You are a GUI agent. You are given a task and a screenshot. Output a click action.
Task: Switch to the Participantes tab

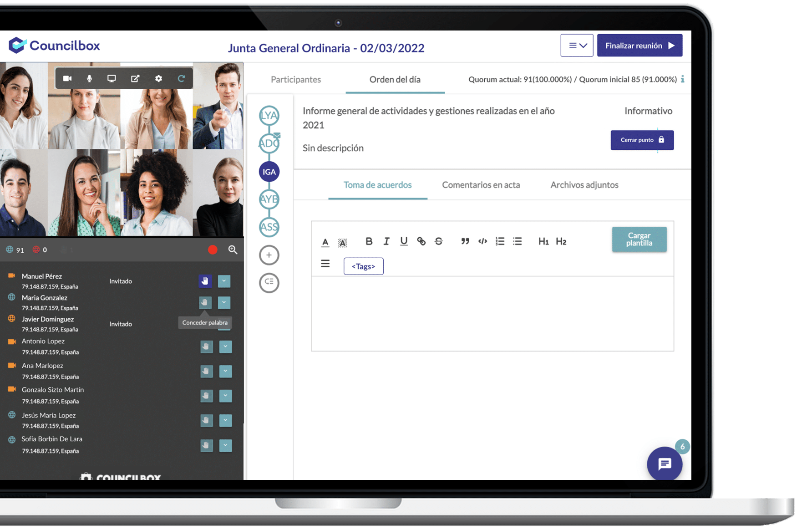click(x=296, y=80)
